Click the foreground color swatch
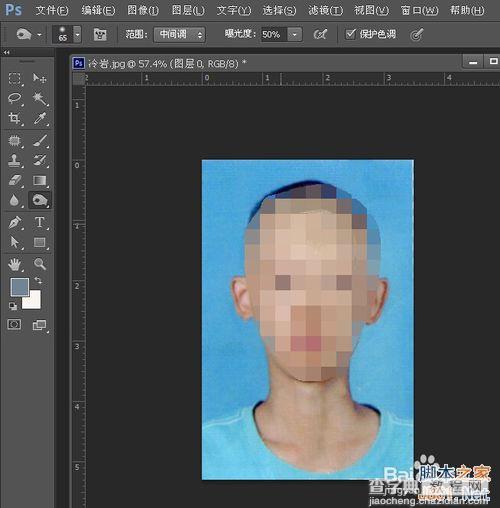Screen dimensions: 500x508 coord(19,287)
